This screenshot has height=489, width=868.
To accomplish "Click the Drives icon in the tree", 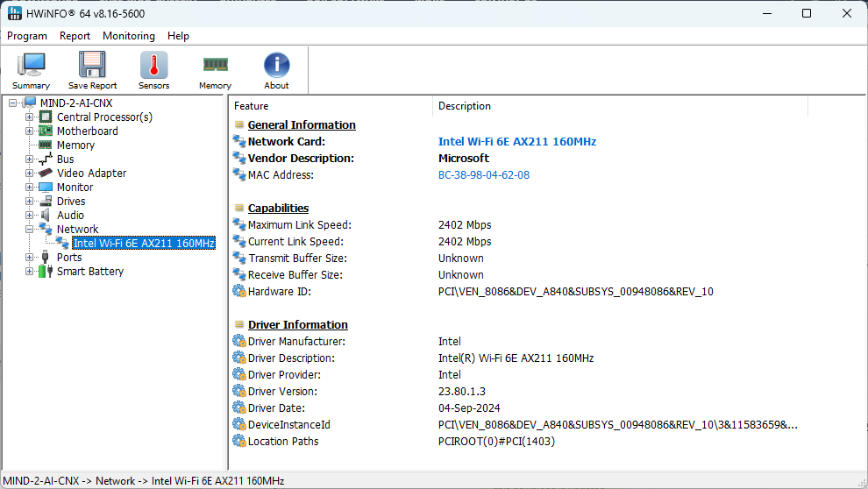I will point(46,202).
